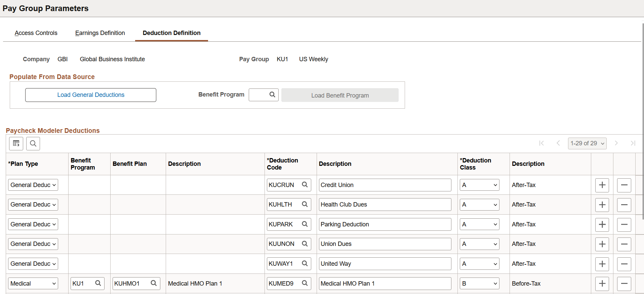Click the Before-Tax description text

click(526, 283)
